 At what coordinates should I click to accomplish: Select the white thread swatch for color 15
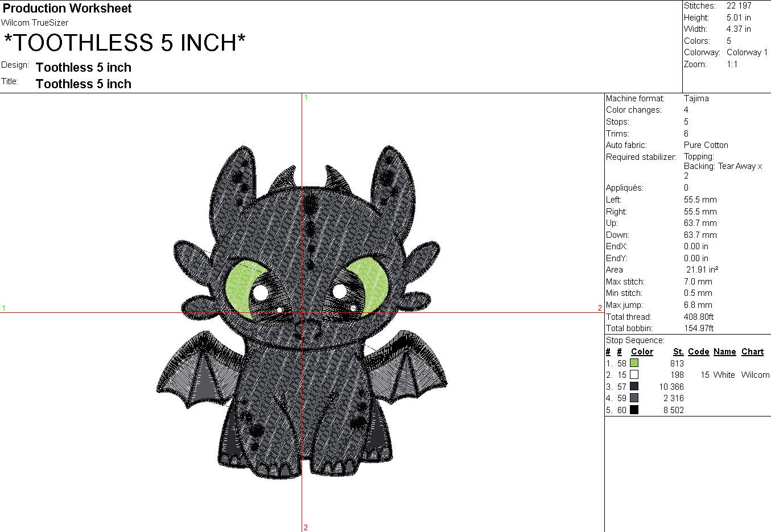click(x=633, y=374)
